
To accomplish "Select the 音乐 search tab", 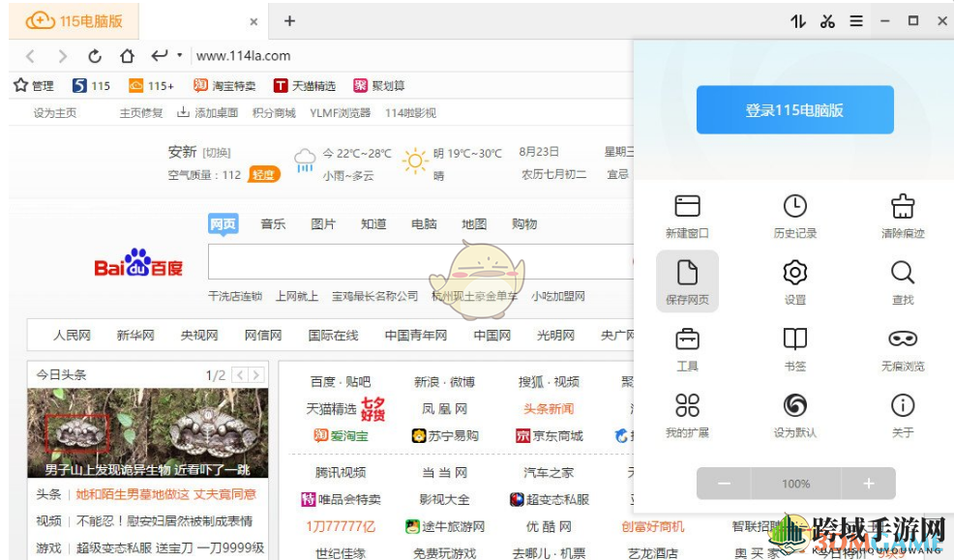I will [x=273, y=223].
